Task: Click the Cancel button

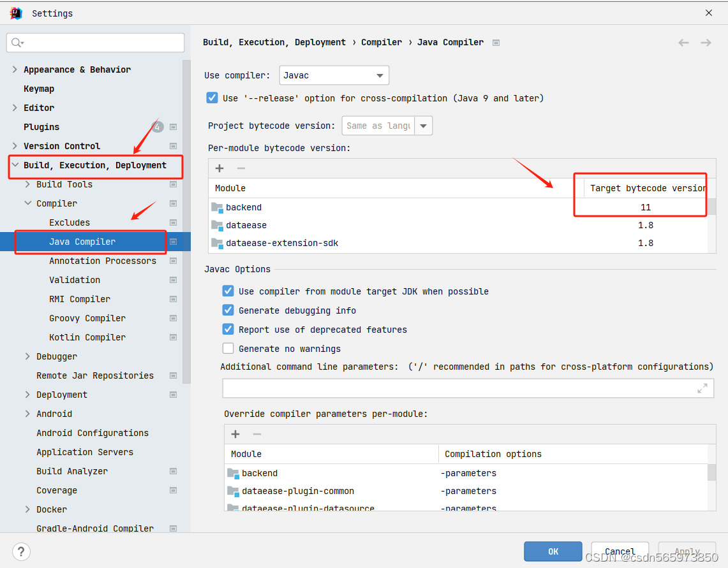Action: click(620, 551)
